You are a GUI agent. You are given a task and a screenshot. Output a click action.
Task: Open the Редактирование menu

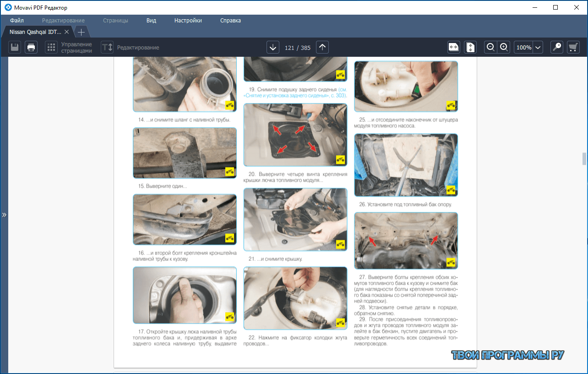click(x=63, y=21)
